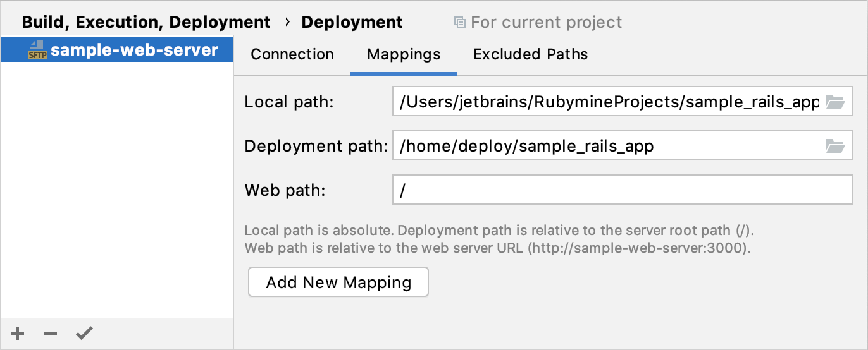This screenshot has width=868, height=350.
Task: Add a new server with plus icon
Action: 18,334
